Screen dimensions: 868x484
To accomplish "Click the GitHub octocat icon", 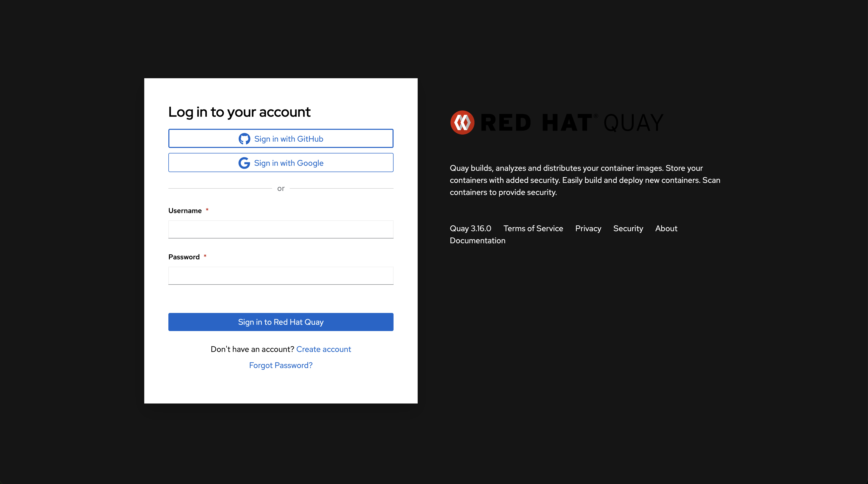I will pyautogui.click(x=244, y=139).
